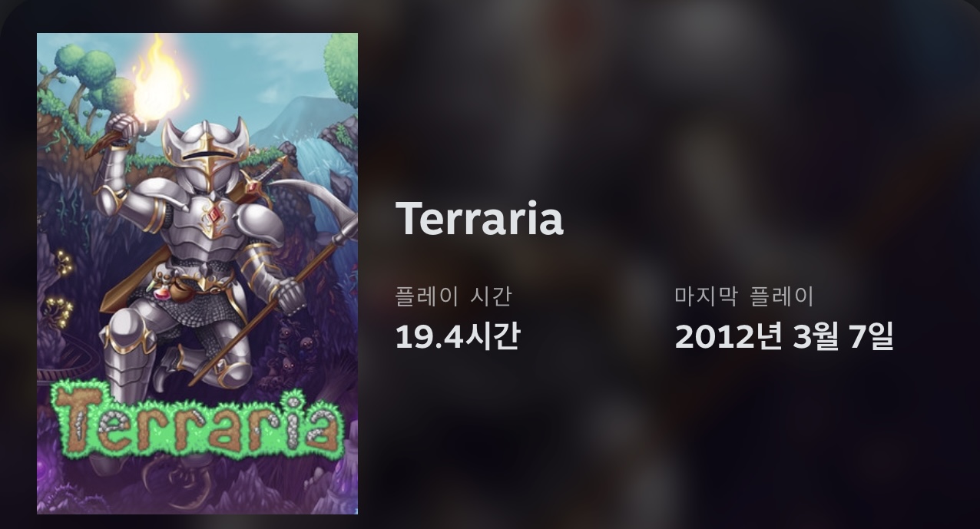
Task: Click the grassy Terraria logo on the cover
Action: tap(197, 420)
